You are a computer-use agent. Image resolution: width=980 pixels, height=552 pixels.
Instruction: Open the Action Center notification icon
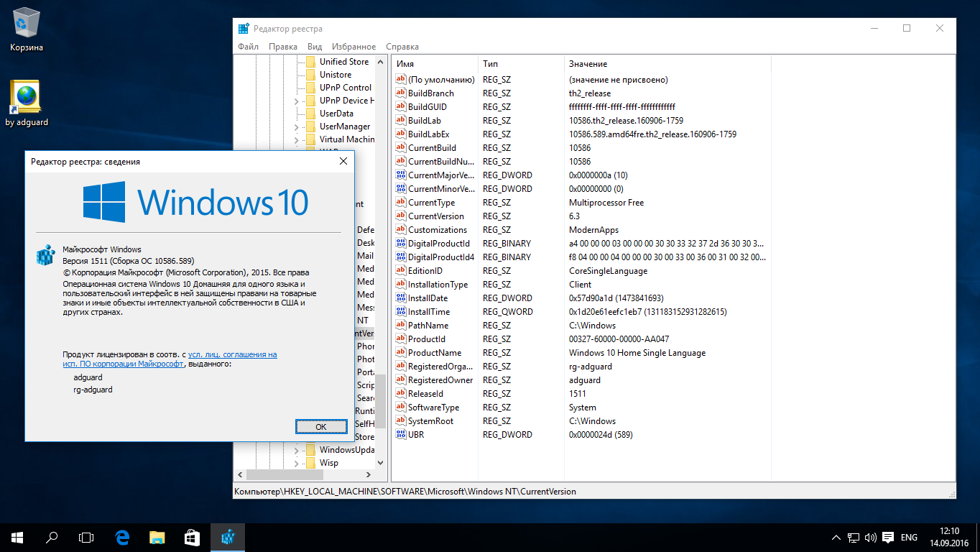tap(888, 537)
